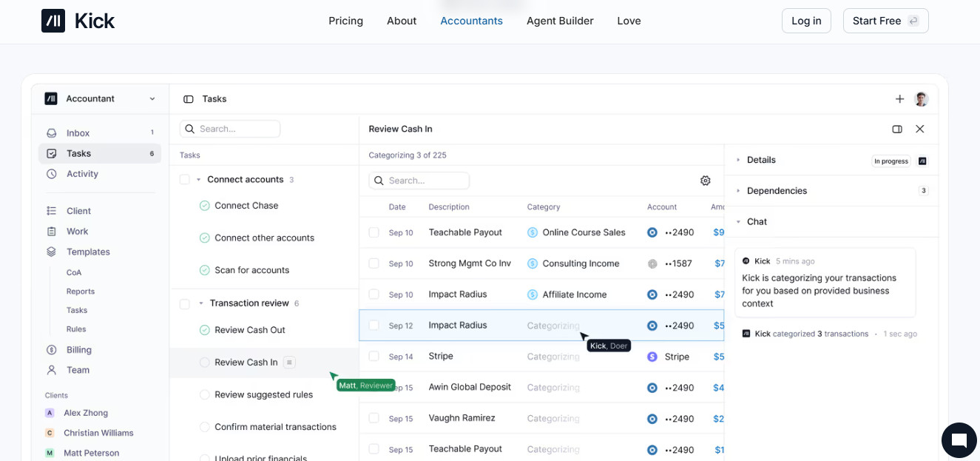The height and width of the screenshot is (461, 980).
Task: Open the Billing dollar icon
Action: click(x=51, y=350)
